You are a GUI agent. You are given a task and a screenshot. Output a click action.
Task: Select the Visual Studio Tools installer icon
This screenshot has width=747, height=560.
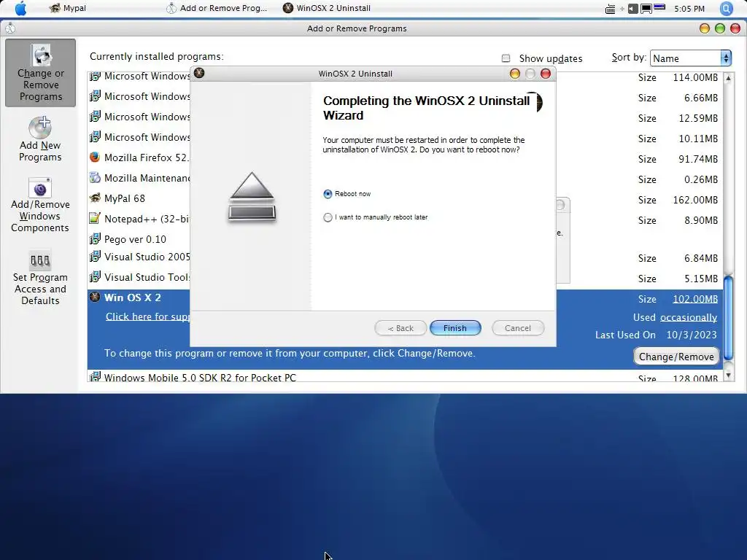coord(95,276)
